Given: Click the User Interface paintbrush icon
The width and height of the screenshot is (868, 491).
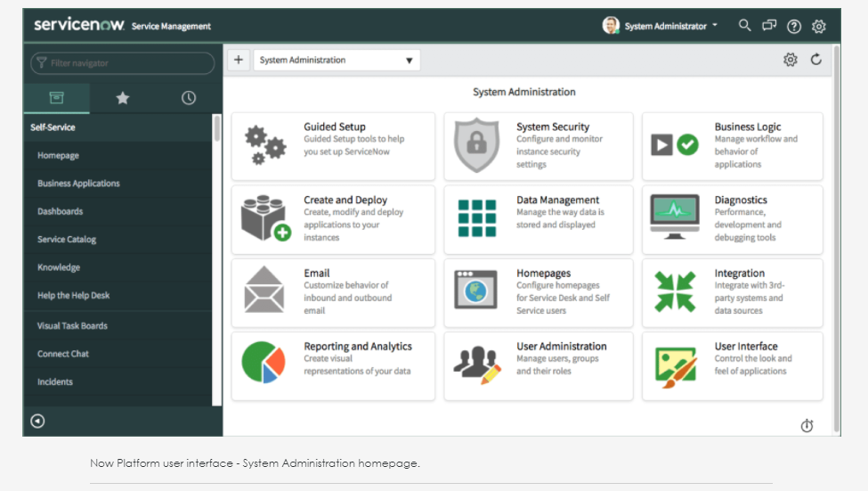Looking at the screenshot, I should pos(676,366).
